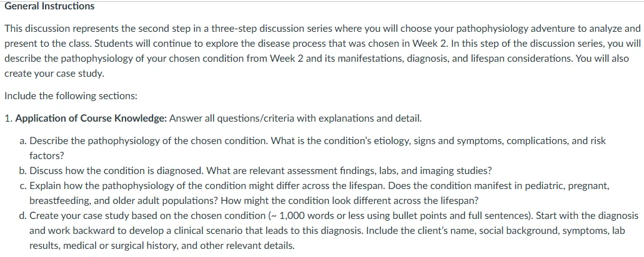Click list item b about how condition is diagnosed
This screenshot has width=644, height=257.
[255, 170]
